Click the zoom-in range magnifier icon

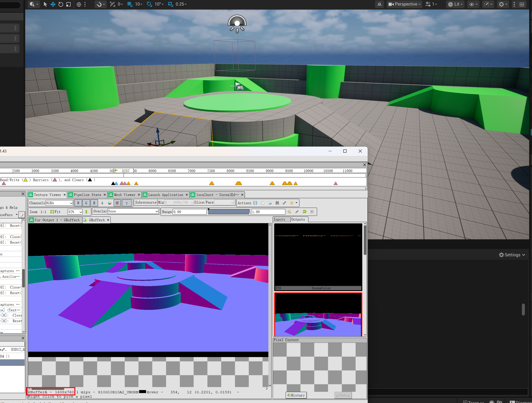289,212
